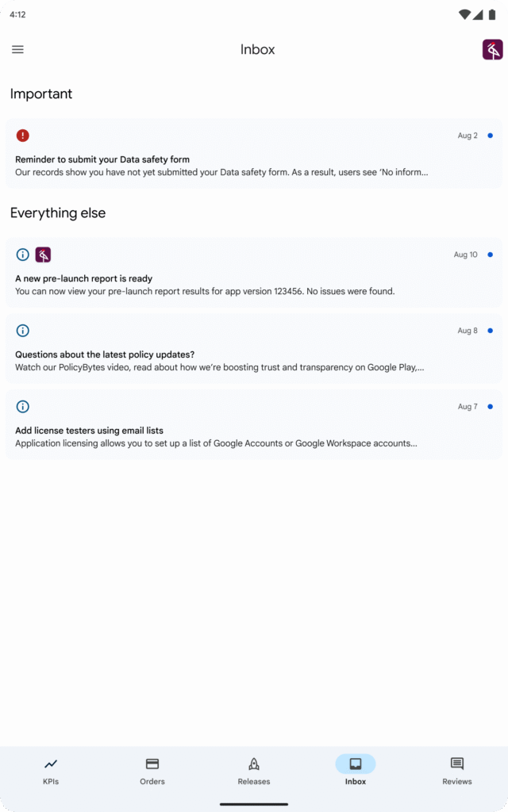Open 'Add license testers using email lists' message
This screenshot has height=812, width=508.
pyautogui.click(x=254, y=431)
